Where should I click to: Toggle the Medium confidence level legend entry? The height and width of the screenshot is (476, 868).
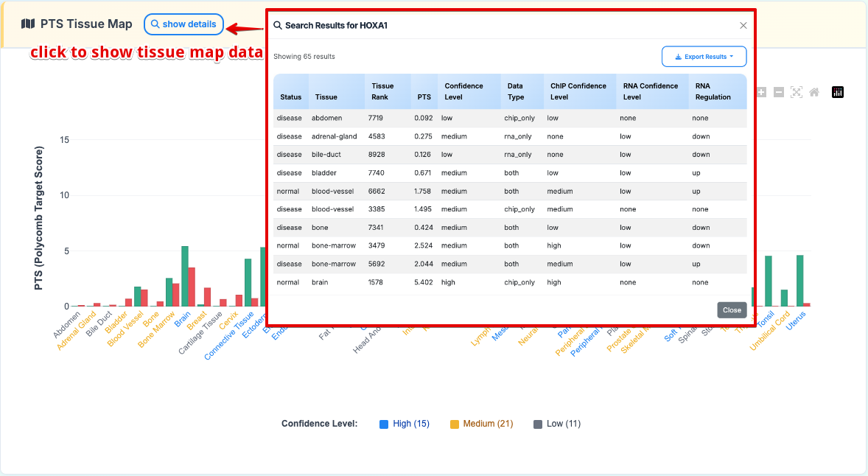(x=480, y=424)
